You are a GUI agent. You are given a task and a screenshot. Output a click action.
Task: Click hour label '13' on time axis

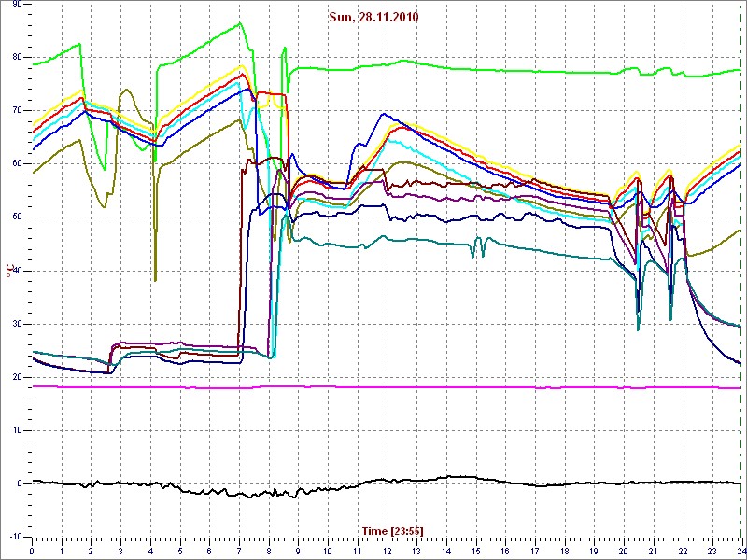[x=416, y=553]
